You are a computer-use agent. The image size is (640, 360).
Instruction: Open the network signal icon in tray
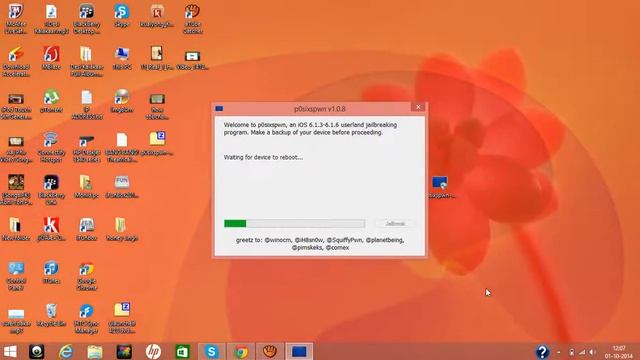(582, 352)
